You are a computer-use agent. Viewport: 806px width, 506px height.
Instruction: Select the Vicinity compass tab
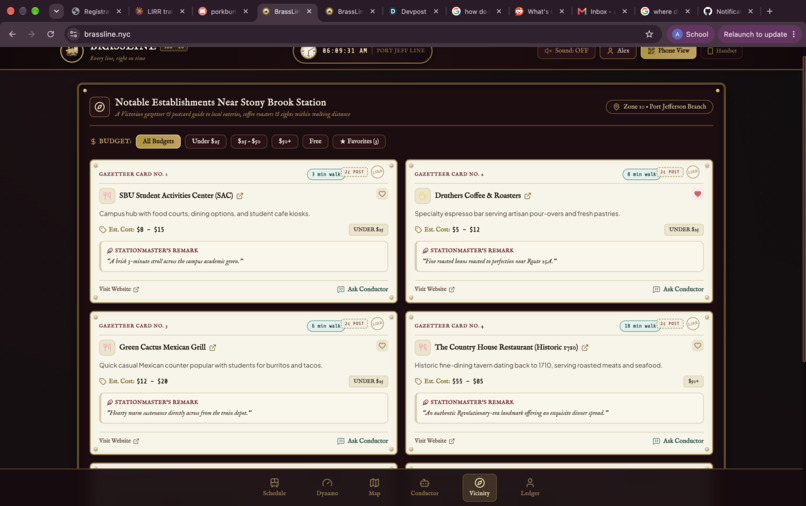(x=479, y=487)
